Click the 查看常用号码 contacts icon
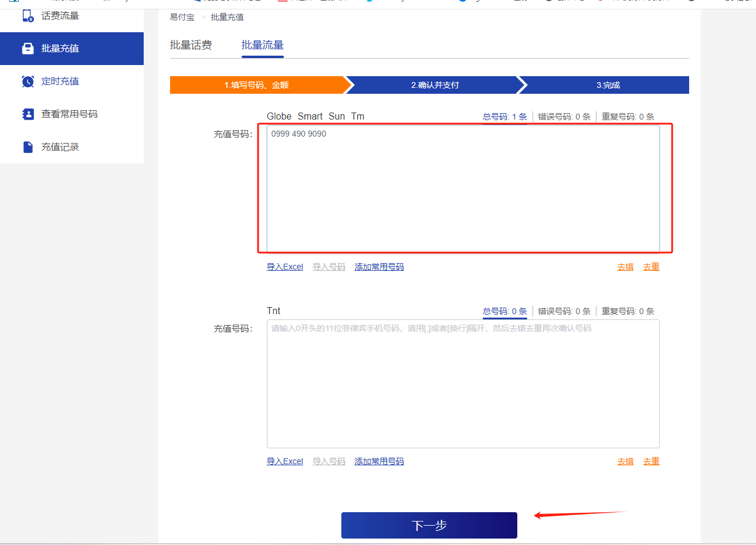Screen dimensions: 756x545 [x=28, y=114]
